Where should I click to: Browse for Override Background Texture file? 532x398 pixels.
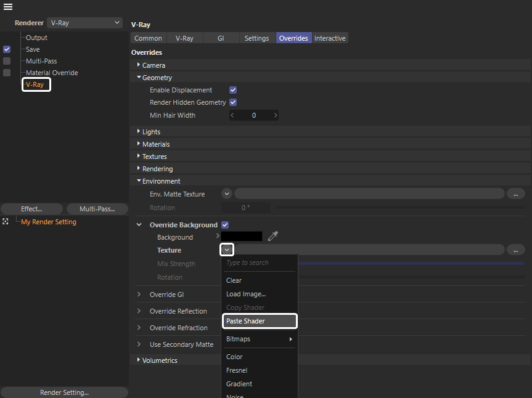tap(516, 250)
